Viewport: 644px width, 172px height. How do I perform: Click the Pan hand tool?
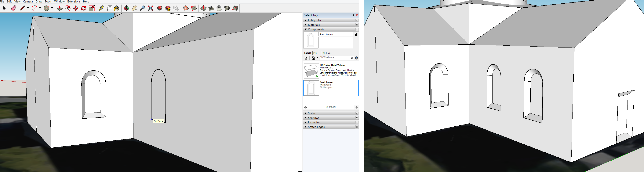click(134, 8)
